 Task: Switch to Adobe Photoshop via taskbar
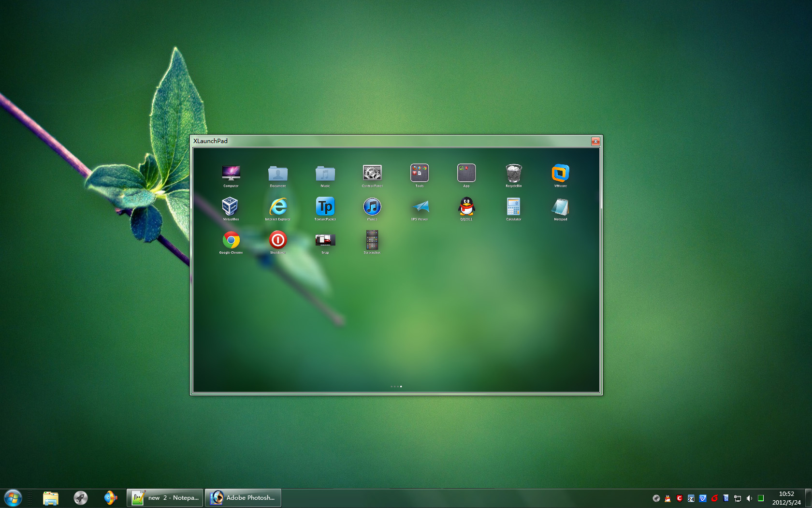point(243,497)
